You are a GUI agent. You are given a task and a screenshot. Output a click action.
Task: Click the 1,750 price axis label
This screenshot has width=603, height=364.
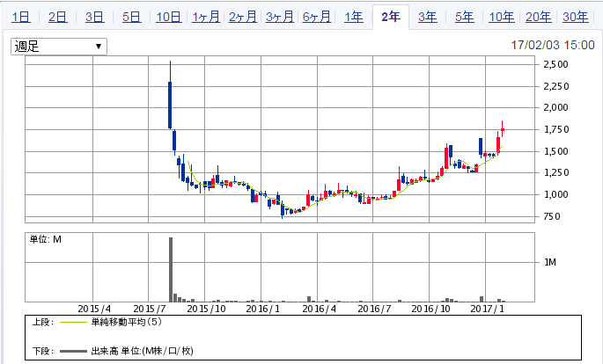[x=555, y=129]
